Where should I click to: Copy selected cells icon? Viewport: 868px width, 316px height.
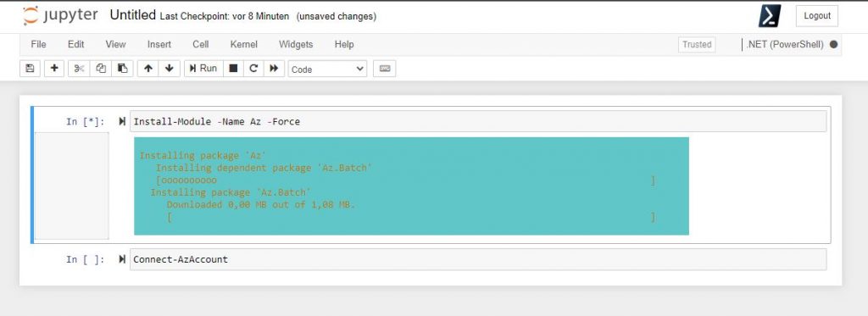tap(101, 69)
